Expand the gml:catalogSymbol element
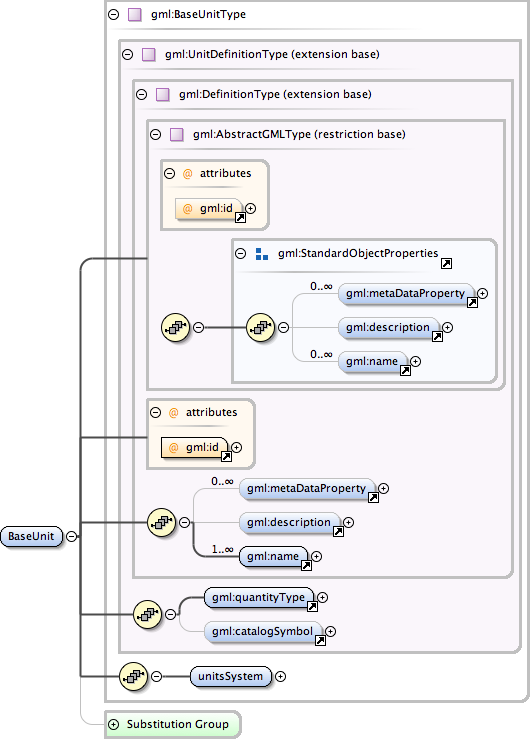This screenshot has height=741, width=530. tap(331, 631)
